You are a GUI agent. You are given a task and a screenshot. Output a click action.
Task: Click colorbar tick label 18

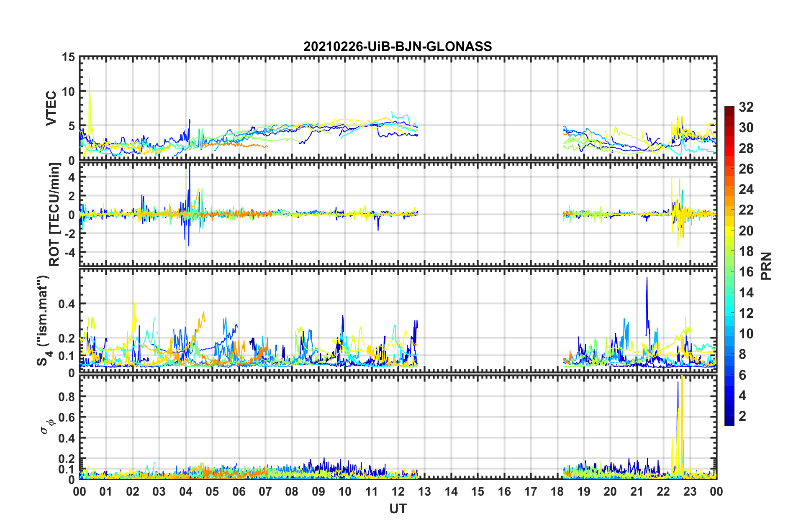click(746, 251)
